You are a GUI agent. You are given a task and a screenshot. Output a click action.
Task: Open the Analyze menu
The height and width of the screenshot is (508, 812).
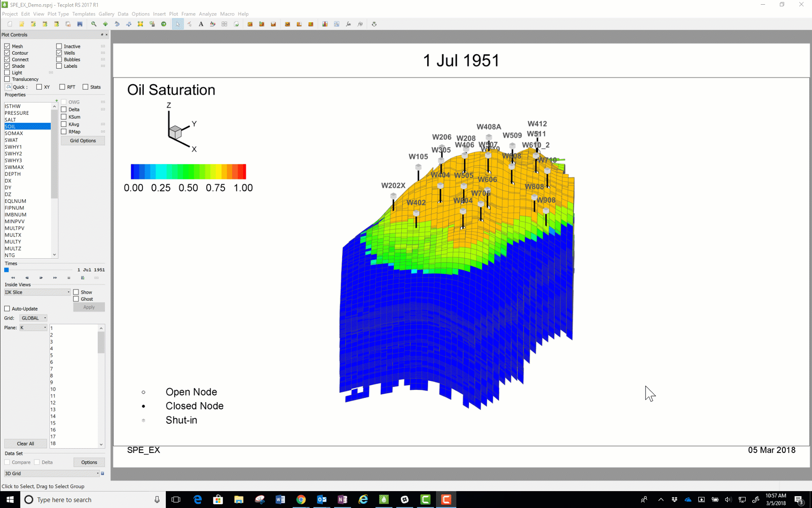207,14
